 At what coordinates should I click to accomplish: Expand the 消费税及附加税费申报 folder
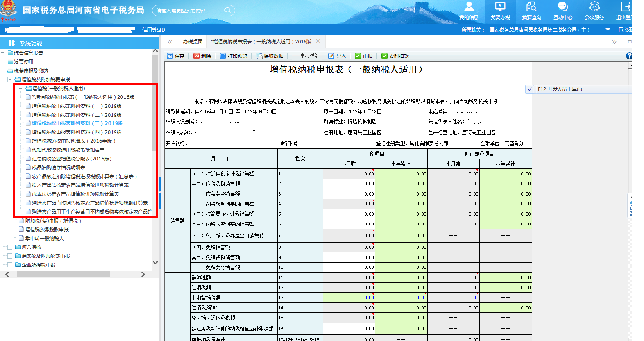coord(10,256)
